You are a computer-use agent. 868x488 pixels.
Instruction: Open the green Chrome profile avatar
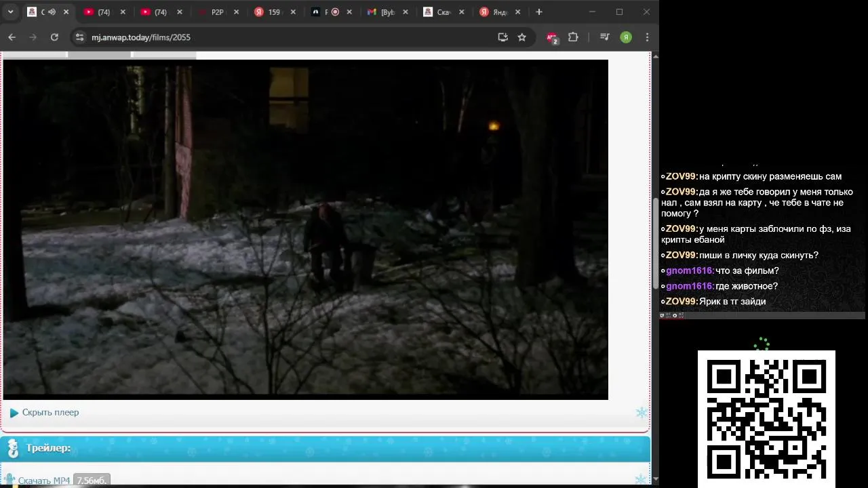[x=626, y=37]
